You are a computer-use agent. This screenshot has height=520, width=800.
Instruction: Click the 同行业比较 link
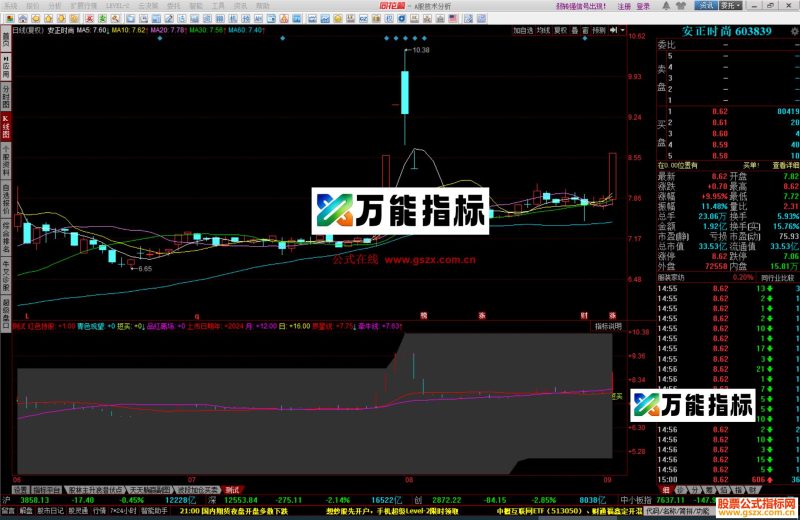(x=778, y=278)
